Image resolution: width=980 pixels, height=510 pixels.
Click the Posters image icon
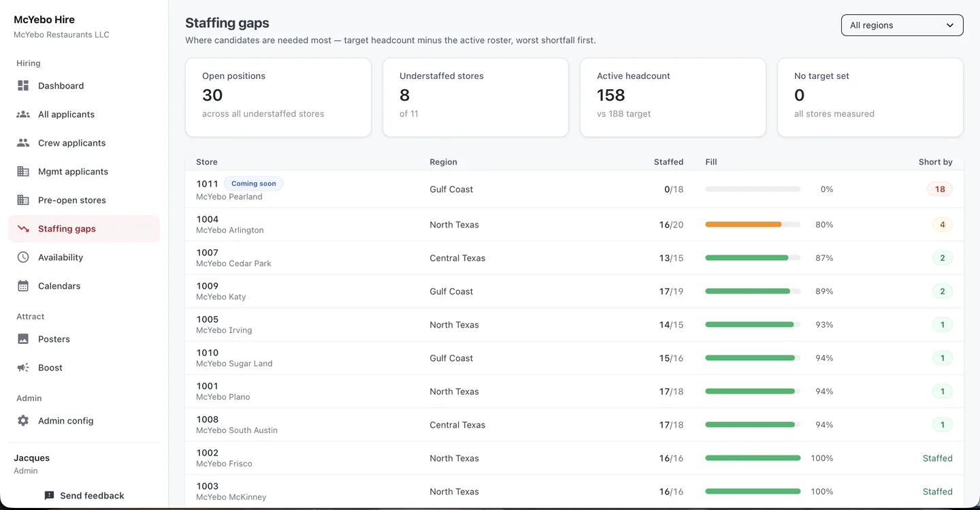click(23, 339)
